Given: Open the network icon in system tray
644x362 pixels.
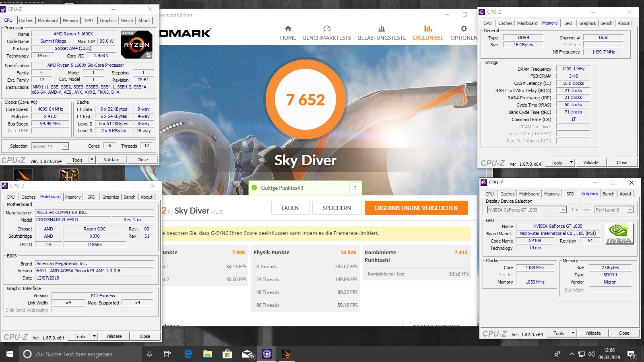Looking at the screenshot, I should (x=582, y=354).
